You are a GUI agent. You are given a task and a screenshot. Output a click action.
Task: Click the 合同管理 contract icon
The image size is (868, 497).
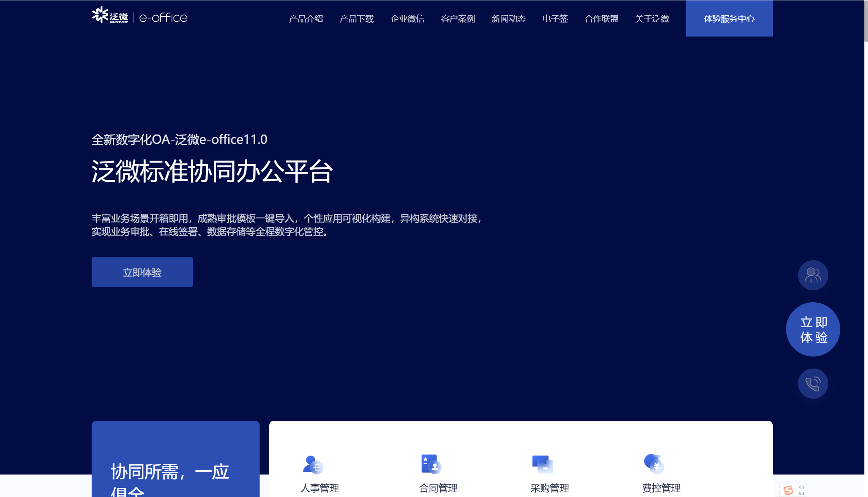431,464
